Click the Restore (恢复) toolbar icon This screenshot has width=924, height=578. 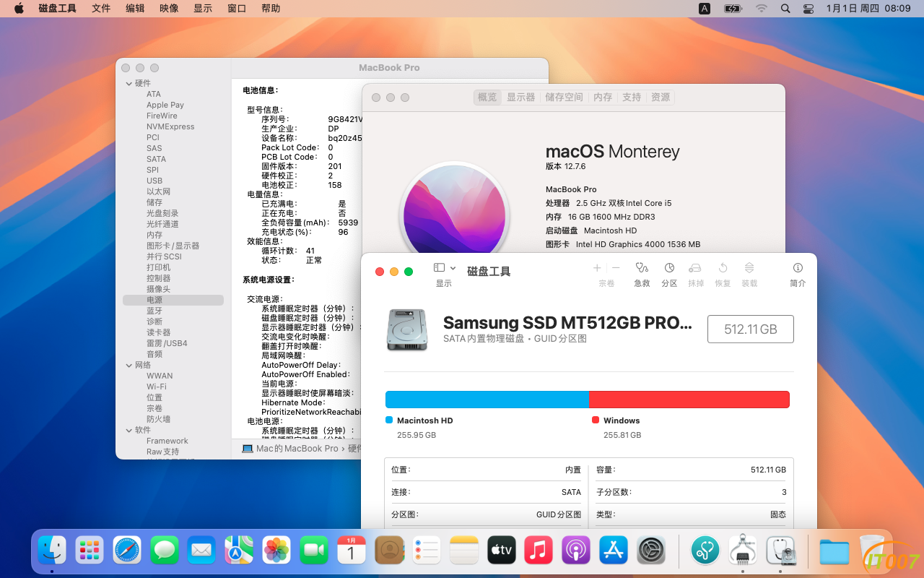coord(723,268)
